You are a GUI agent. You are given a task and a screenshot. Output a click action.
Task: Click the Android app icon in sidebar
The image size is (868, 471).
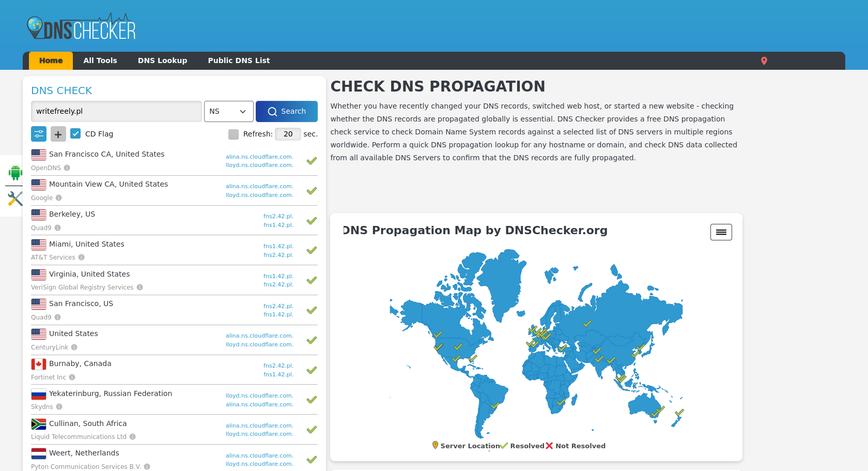15,173
